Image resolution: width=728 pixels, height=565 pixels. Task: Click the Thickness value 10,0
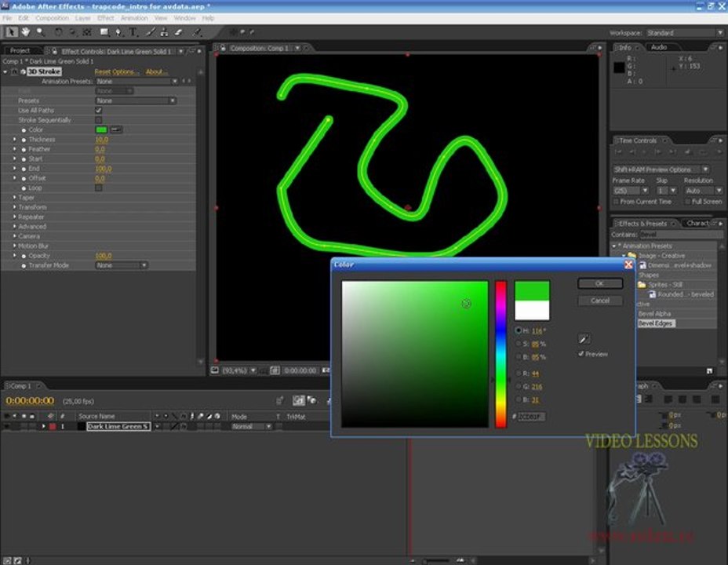[x=101, y=140]
